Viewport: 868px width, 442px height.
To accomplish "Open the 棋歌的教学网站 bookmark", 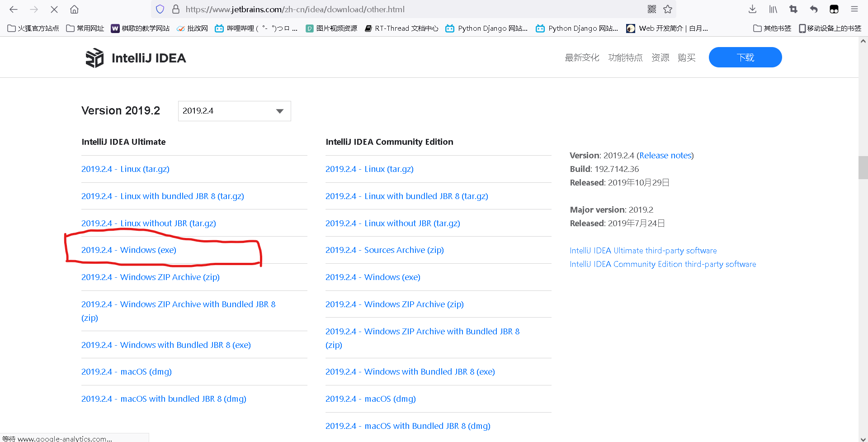I will [141, 28].
